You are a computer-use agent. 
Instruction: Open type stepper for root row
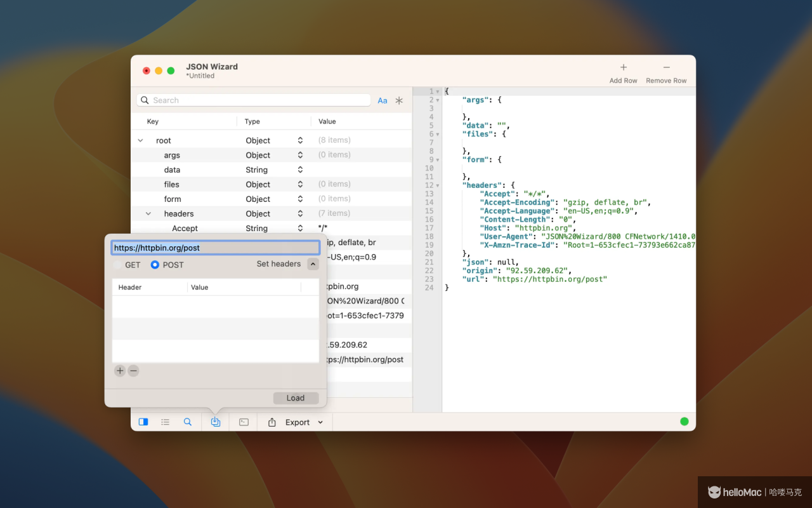pyautogui.click(x=300, y=140)
